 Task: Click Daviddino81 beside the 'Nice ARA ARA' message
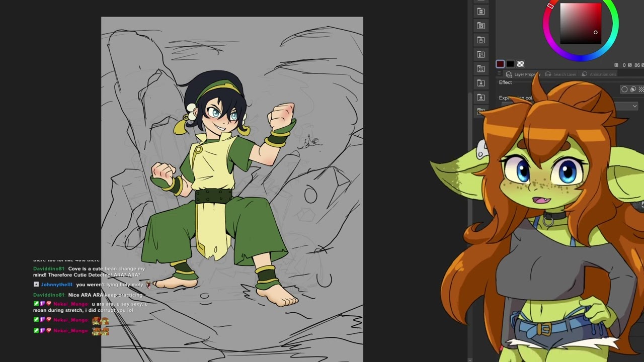tap(49, 295)
